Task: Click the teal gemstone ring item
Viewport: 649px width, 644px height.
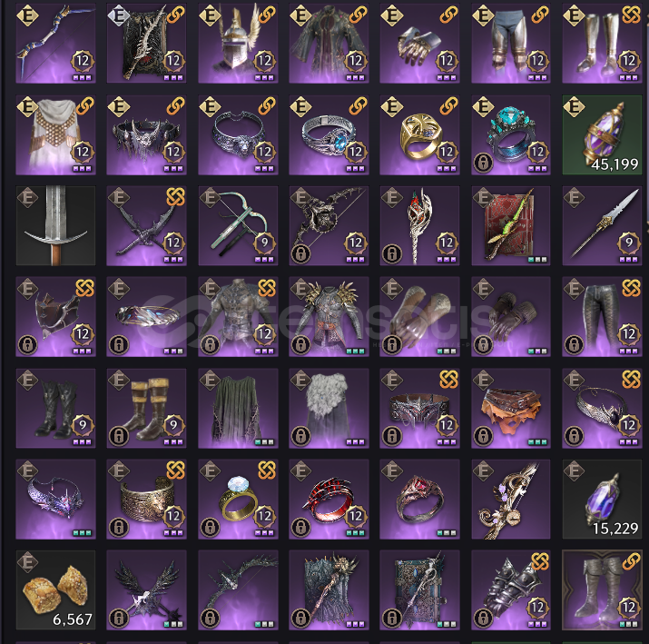Action: [511, 134]
